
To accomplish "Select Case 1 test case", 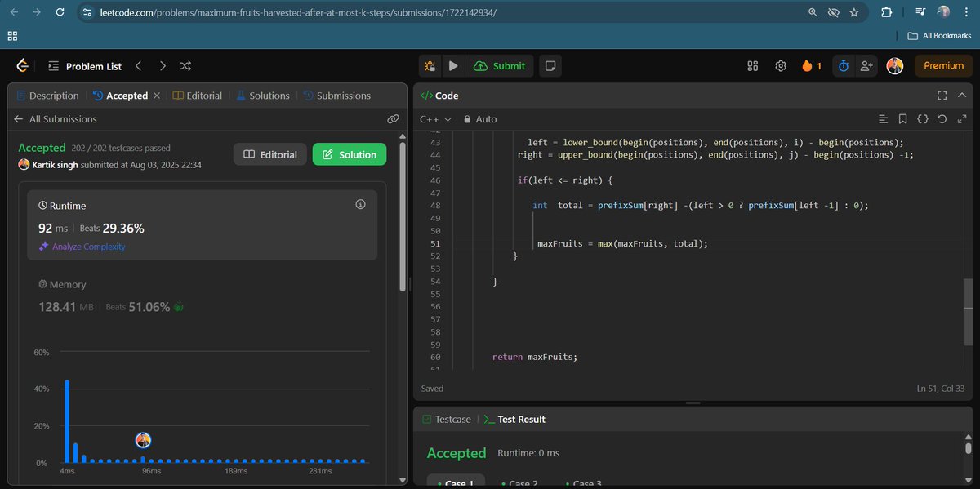I will click(x=456, y=482).
